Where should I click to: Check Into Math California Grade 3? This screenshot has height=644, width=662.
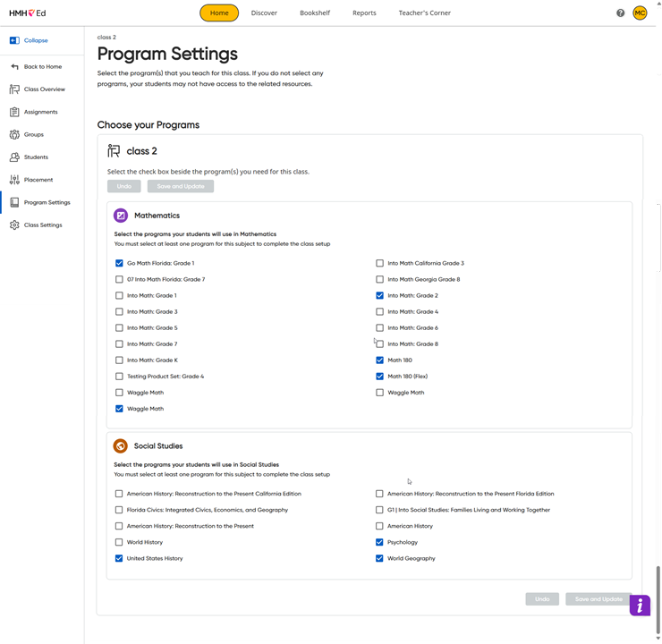tap(379, 263)
